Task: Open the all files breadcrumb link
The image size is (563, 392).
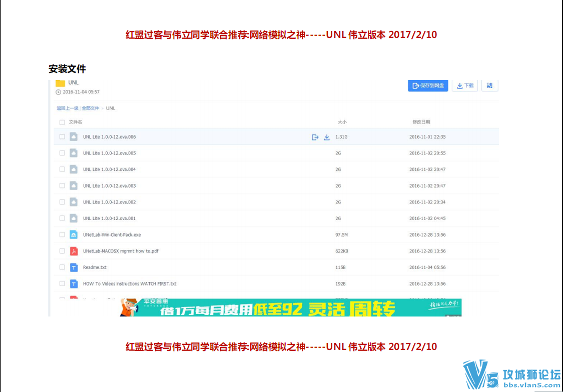Action: click(x=91, y=108)
